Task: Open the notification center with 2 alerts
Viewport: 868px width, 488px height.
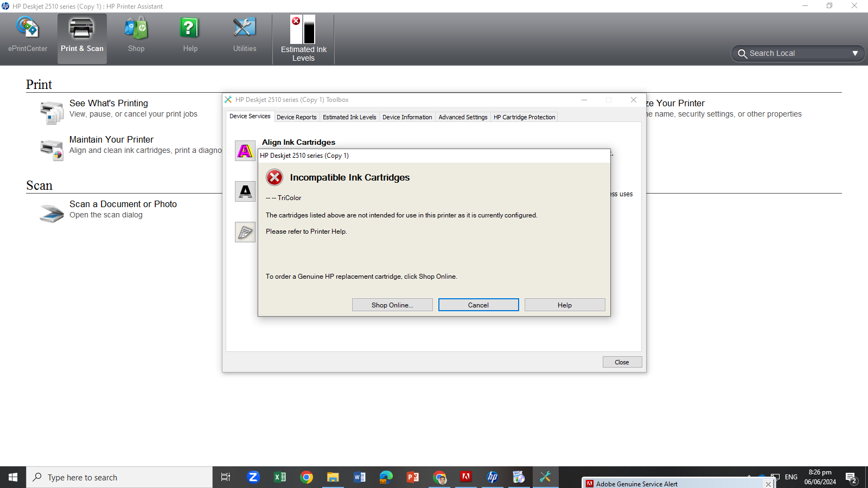Action: pos(851,478)
